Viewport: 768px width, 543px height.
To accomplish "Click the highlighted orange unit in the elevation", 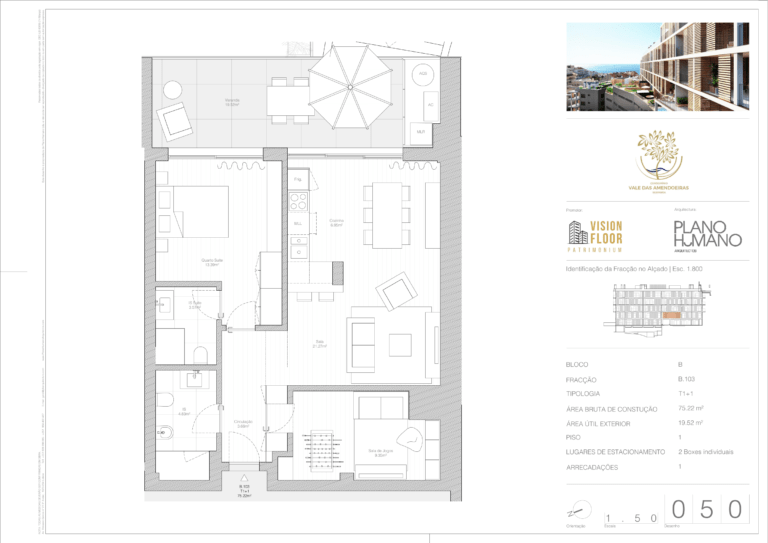I will coord(671,317).
